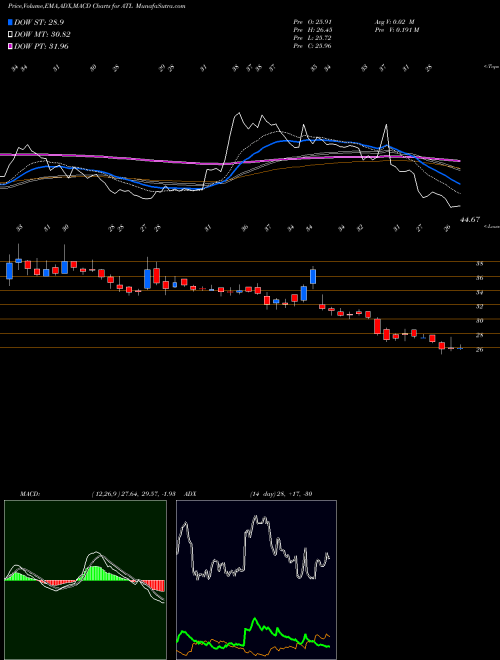The width and height of the screenshot is (500, 660).
Task: Click the 'Pre V: 0.191 M' text
Action: (396, 29)
